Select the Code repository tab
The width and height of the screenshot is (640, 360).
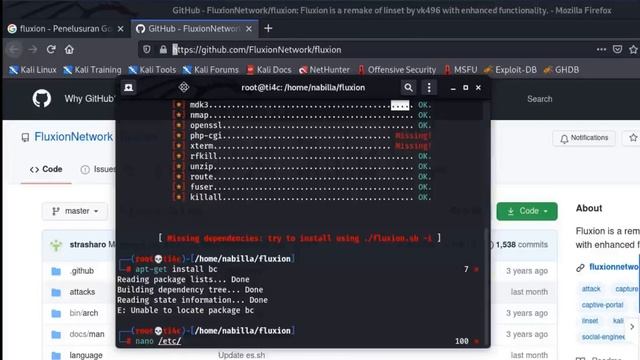46,169
